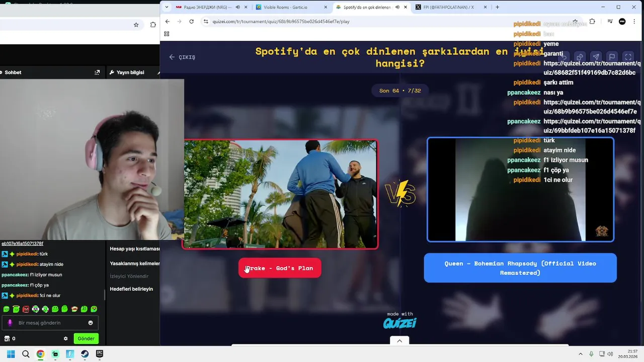Enter fullscreen mode in quiz
The width and height of the screenshot is (644, 362).
[628, 57]
